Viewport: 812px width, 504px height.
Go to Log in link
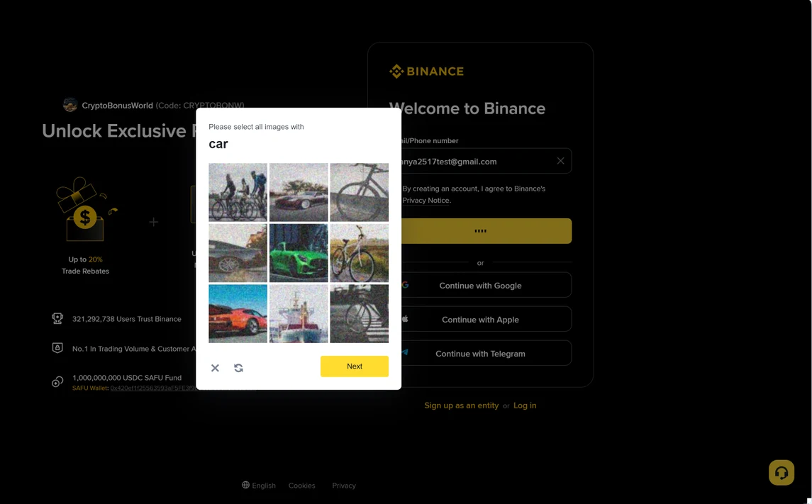pyautogui.click(x=525, y=405)
